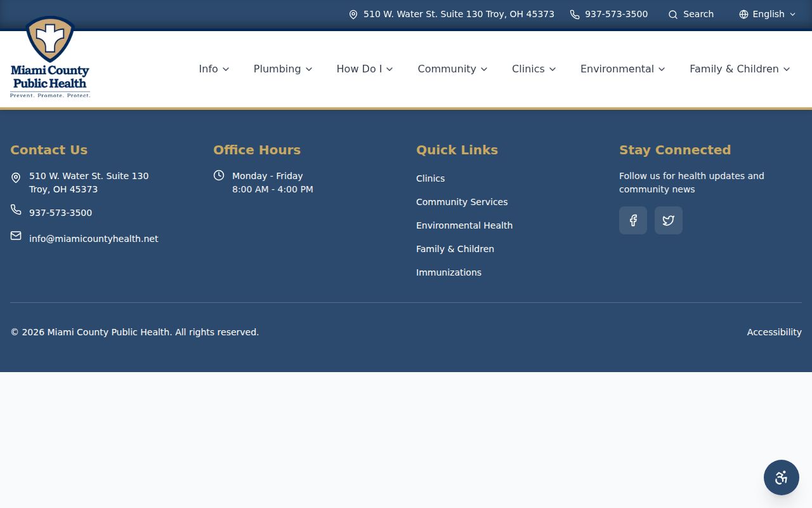Click the clock icon under Office Hours
812x508 pixels.
pyautogui.click(x=219, y=175)
